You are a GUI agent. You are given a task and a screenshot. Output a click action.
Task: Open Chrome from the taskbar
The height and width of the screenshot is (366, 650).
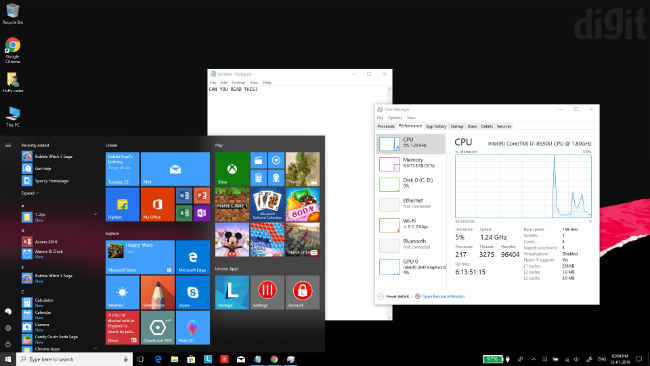[274, 359]
